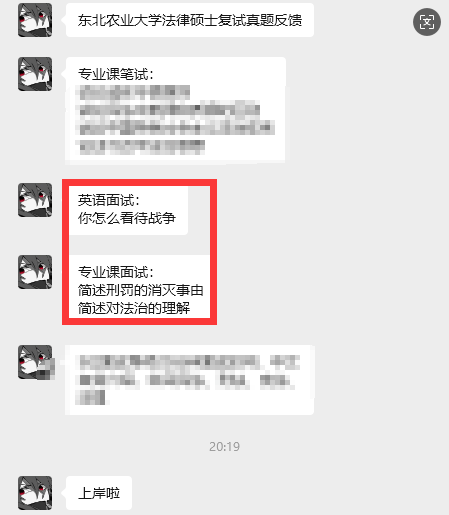The width and height of the screenshot is (449, 515).
Task: Click last short blurred line in bottom bubble
Action: pyautogui.click(x=90, y=397)
